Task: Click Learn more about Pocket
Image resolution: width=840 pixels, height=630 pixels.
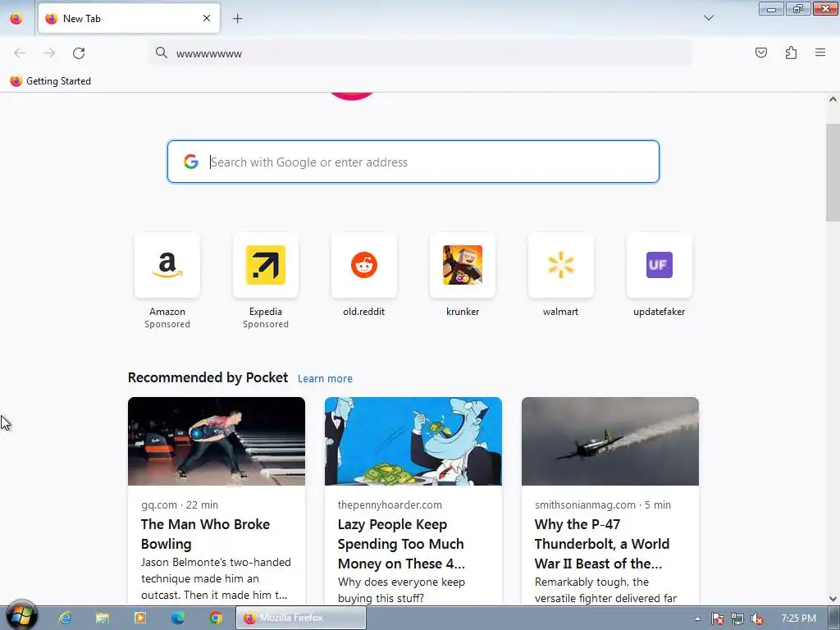Action: [325, 379]
